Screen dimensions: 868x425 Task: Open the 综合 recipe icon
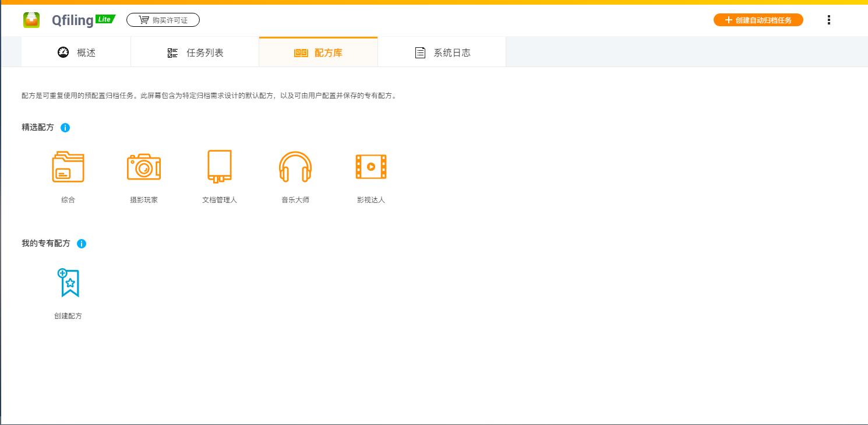[x=68, y=167]
